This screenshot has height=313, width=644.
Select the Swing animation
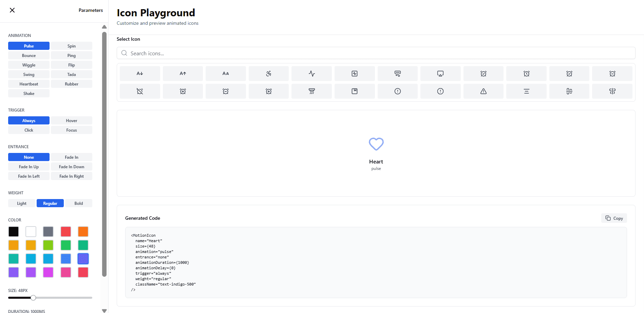[x=29, y=74]
